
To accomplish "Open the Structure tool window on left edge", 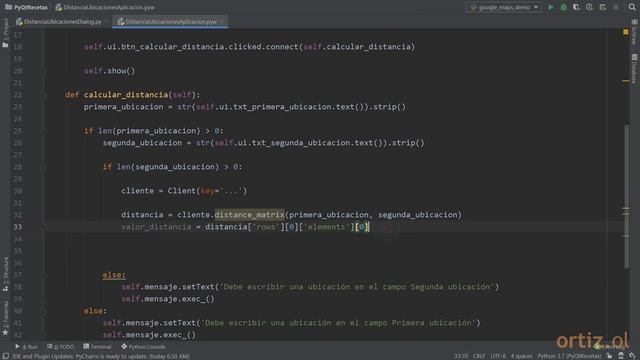I will click(x=5, y=274).
